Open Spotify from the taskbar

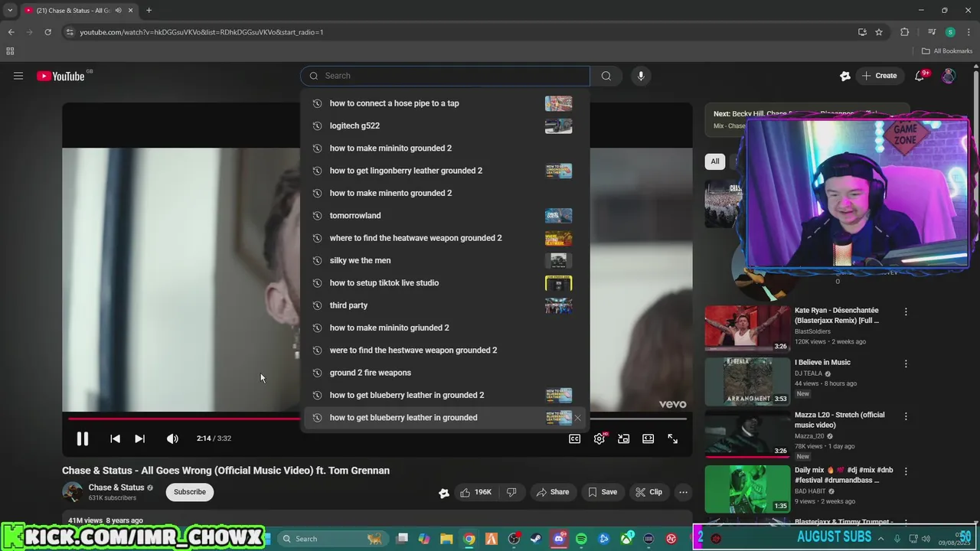click(581, 539)
